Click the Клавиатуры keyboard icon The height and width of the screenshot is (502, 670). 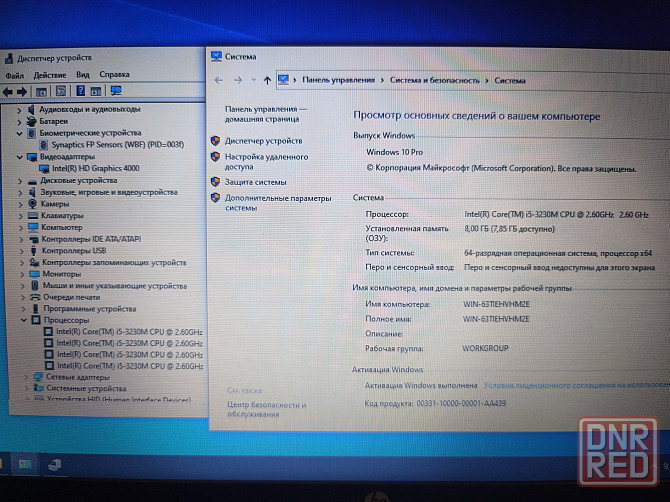[33, 216]
